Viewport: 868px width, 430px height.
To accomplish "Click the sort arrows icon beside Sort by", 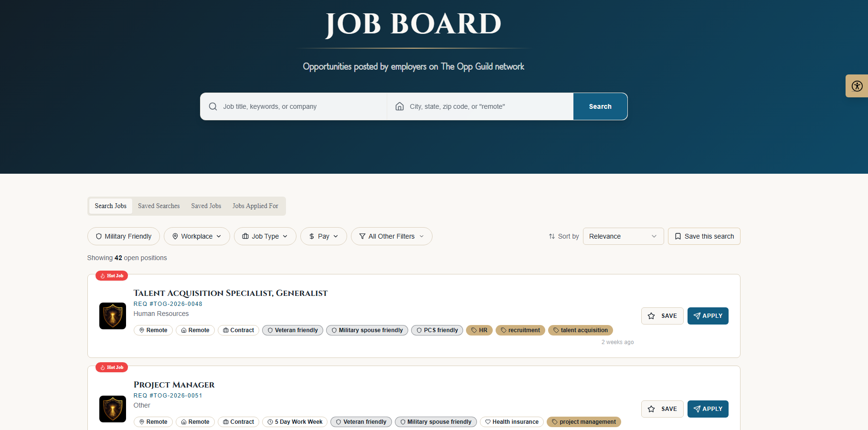I will click(552, 236).
